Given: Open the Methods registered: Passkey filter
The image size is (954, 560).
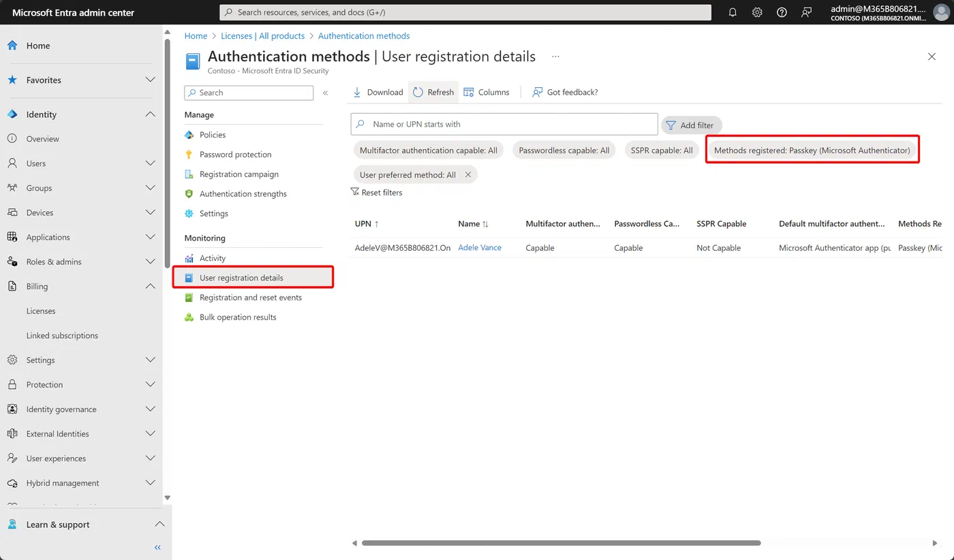Looking at the screenshot, I should point(812,150).
